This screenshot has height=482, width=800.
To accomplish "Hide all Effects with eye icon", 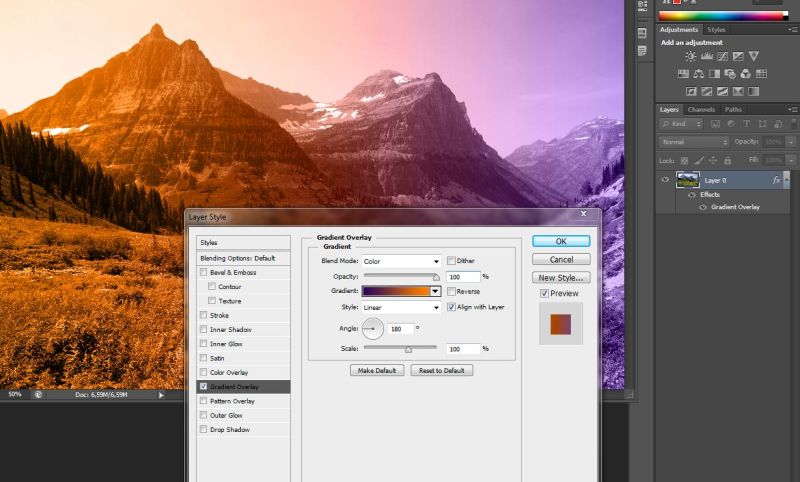I will click(692, 195).
